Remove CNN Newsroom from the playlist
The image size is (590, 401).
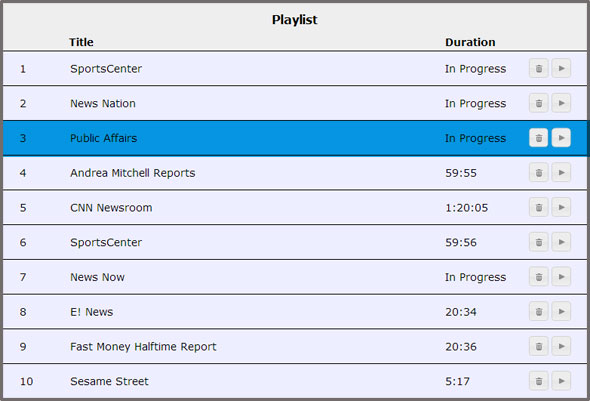click(538, 207)
